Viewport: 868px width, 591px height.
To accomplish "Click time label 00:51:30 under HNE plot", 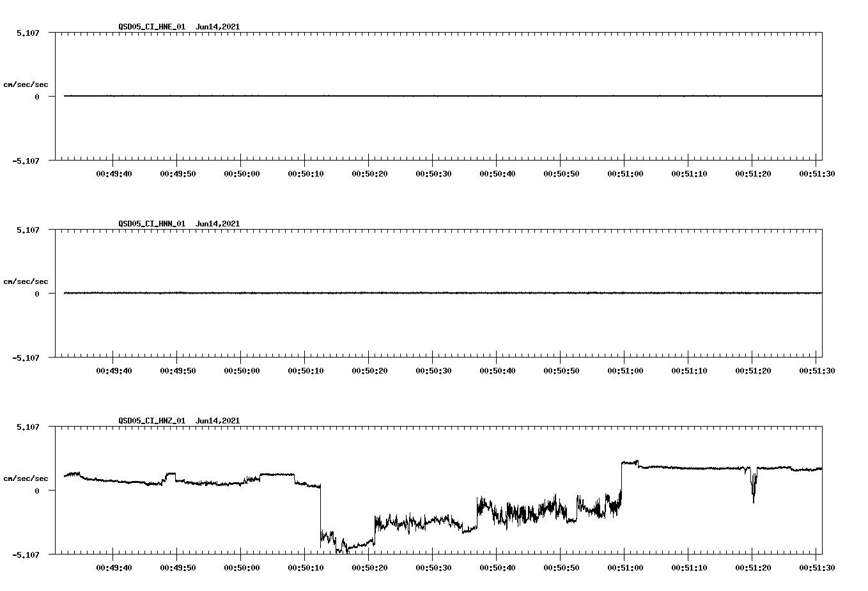I will click(818, 173).
